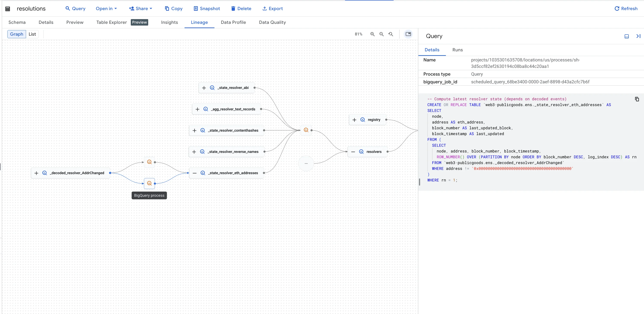Reset the graph zoom level
The width and height of the screenshot is (644, 314).
[391, 34]
